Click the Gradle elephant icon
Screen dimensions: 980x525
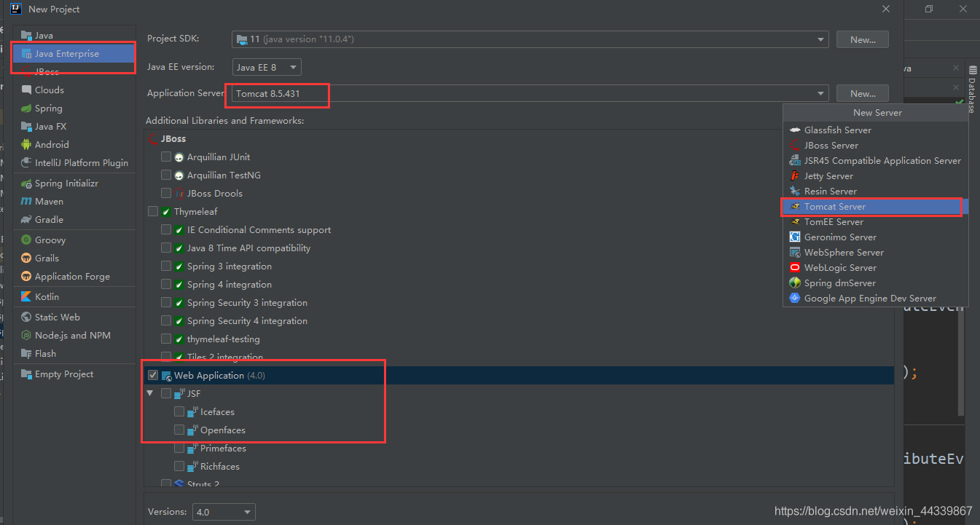point(27,219)
